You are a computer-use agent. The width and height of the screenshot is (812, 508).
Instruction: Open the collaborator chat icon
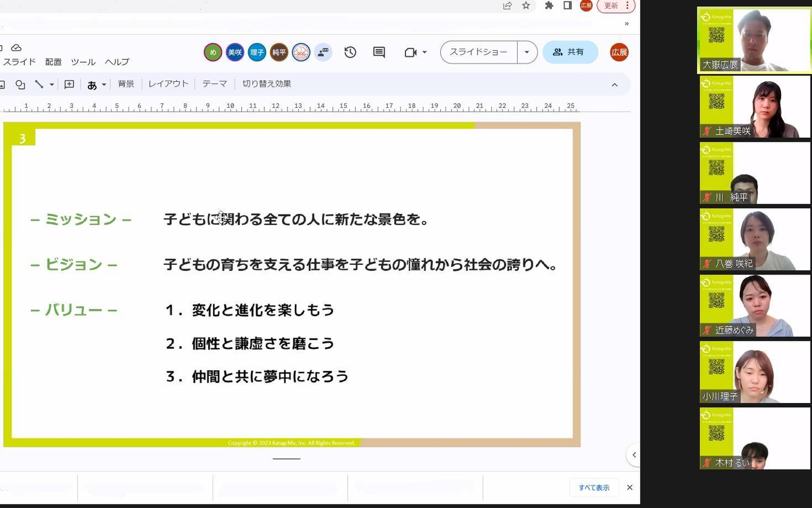tap(323, 52)
